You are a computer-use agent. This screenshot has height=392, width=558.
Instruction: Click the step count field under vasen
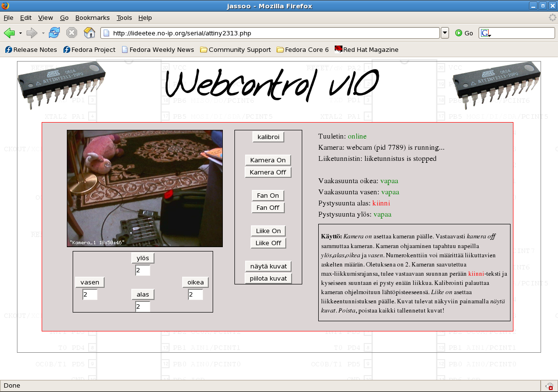tap(90, 295)
